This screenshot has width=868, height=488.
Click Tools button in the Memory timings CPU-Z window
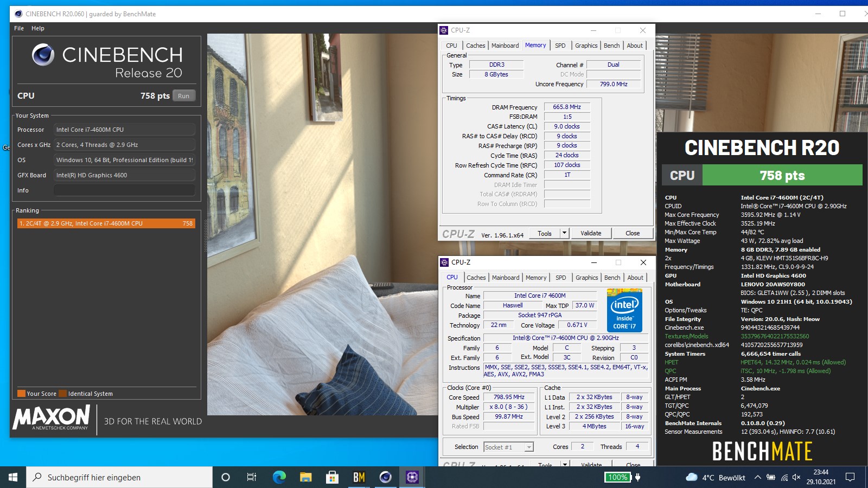tap(545, 233)
